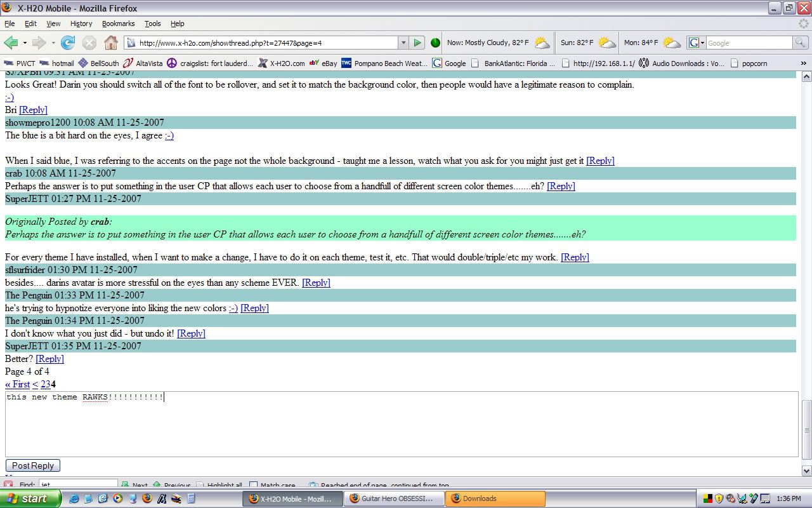
Task: Toggle the Match case checkbox in the Find bar
Action: [x=253, y=485]
